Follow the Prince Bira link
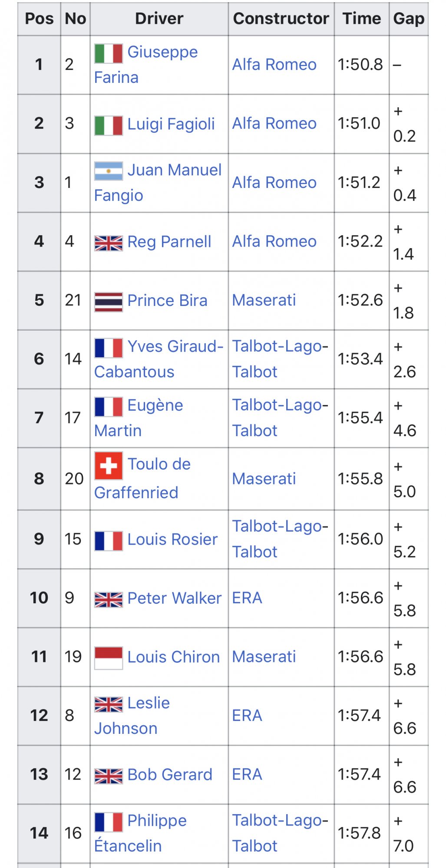The height and width of the screenshot is (868, 446). tap(167, 300)
